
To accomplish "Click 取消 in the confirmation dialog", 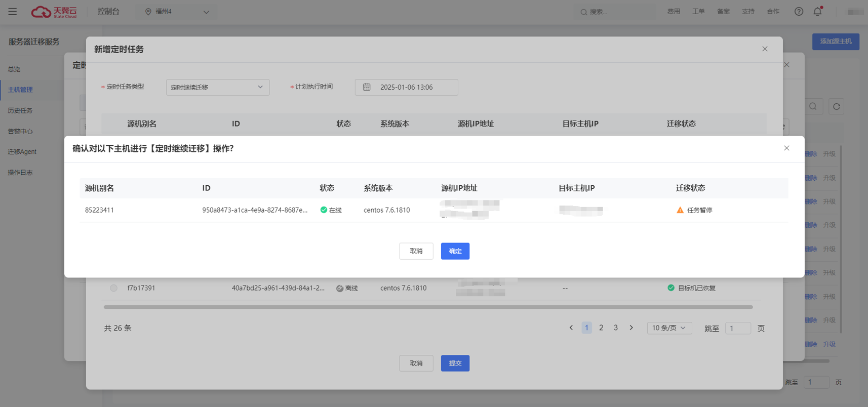I will [416, 251].
